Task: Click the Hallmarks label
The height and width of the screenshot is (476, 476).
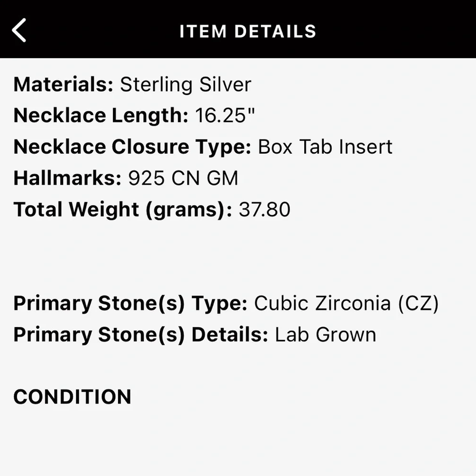Action: click(x=65, y=178)
